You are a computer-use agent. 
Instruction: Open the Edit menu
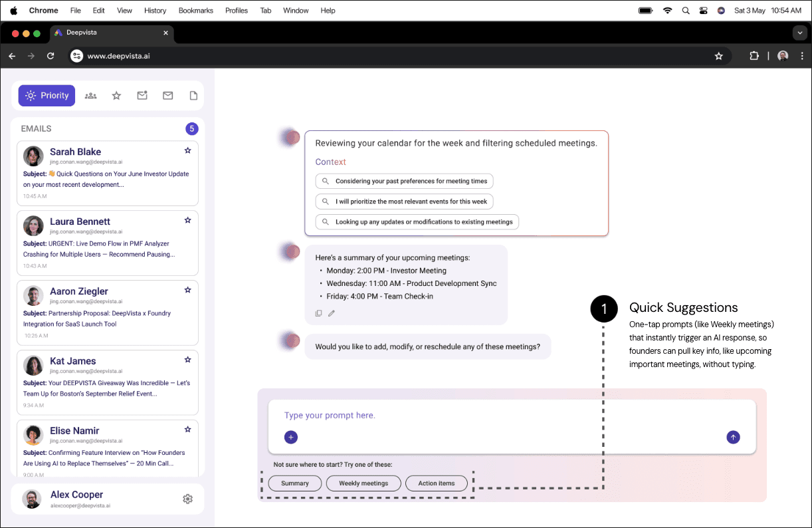click(x=99, y=11)
